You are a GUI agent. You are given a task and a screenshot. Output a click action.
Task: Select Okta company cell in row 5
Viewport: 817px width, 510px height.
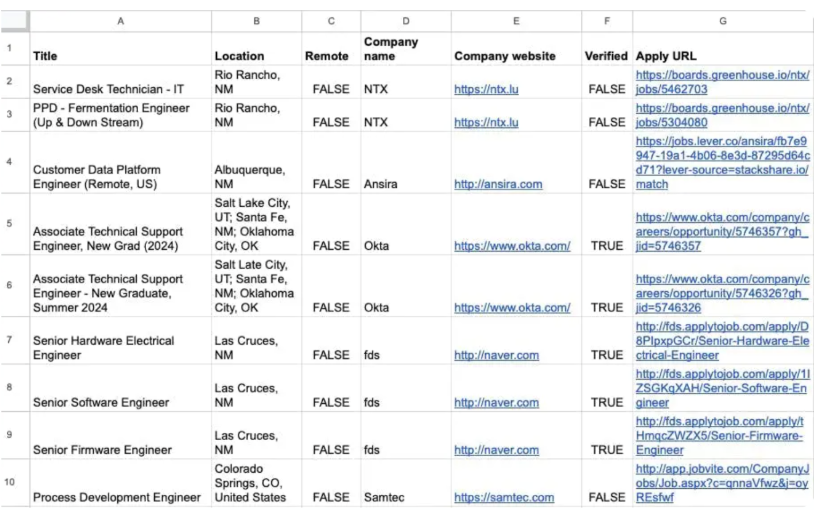click(x=405, y=224)
